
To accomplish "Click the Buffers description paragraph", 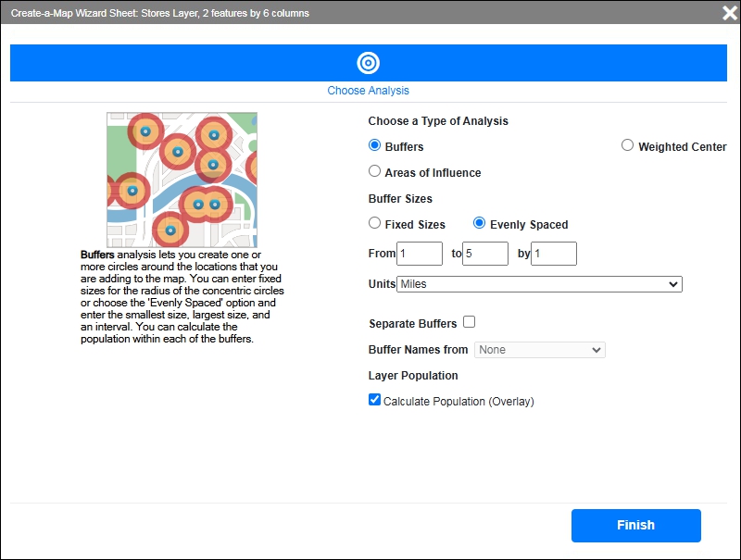I will point(182,296).
